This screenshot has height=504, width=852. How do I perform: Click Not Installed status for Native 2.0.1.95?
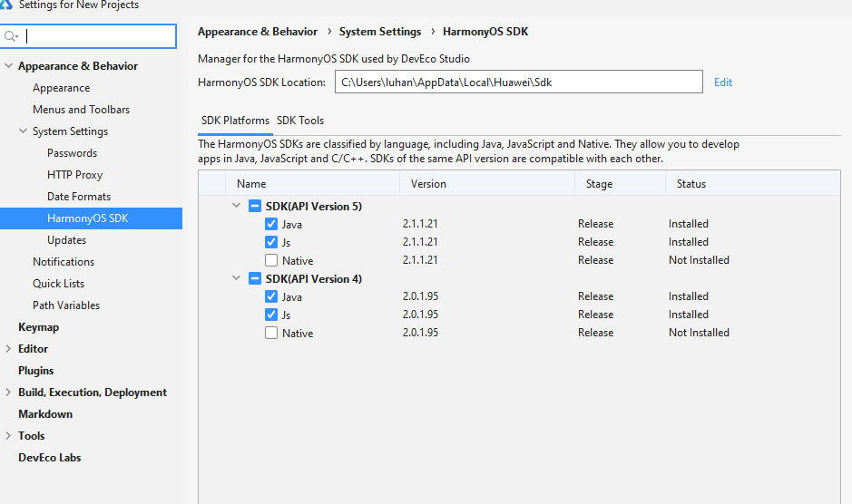click(x=699, y=333)
